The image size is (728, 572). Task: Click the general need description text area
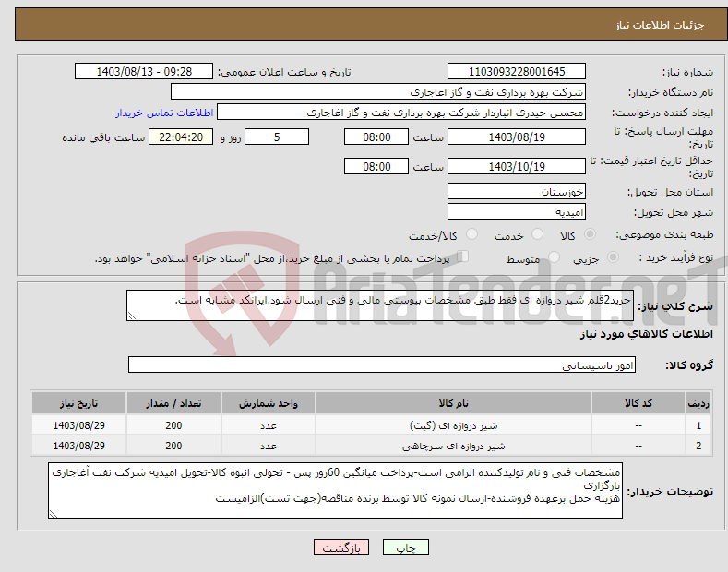[380, 305]
